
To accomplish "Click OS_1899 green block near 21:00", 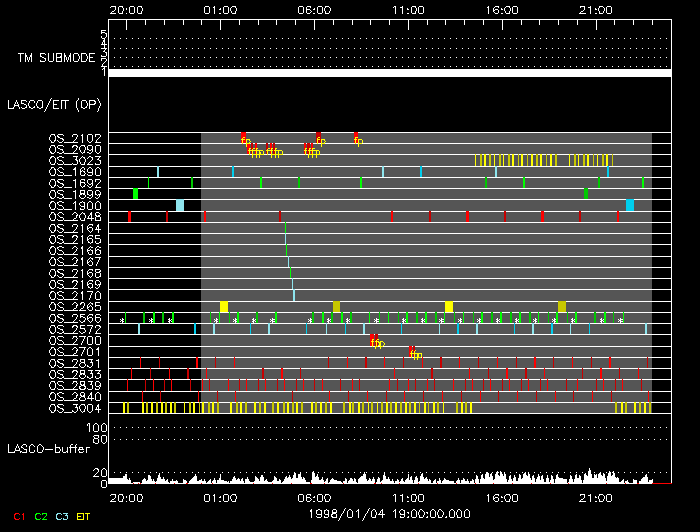I will tap(586, 194).
